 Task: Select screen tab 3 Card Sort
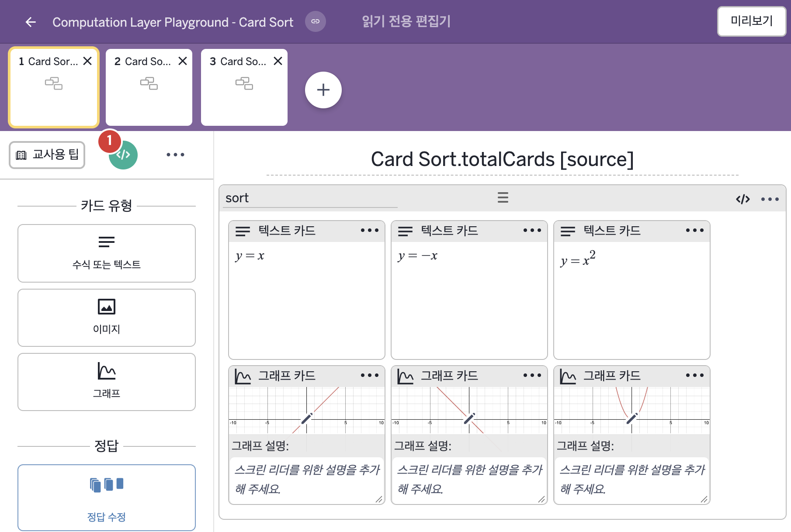[x=244, y=87]
